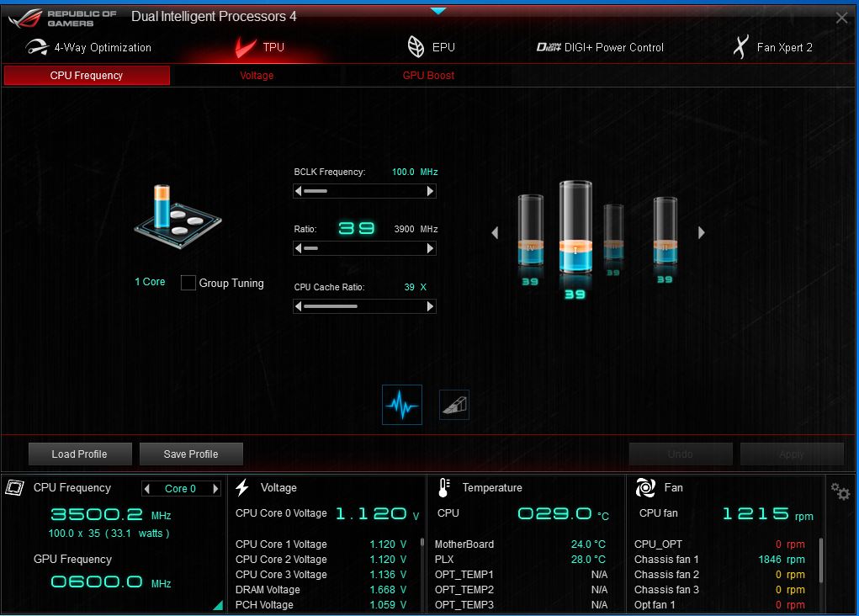The width and height of the screenshot is (859, 616).
Task: Click the DRAM Voltage row
Action: click(321, 590)
